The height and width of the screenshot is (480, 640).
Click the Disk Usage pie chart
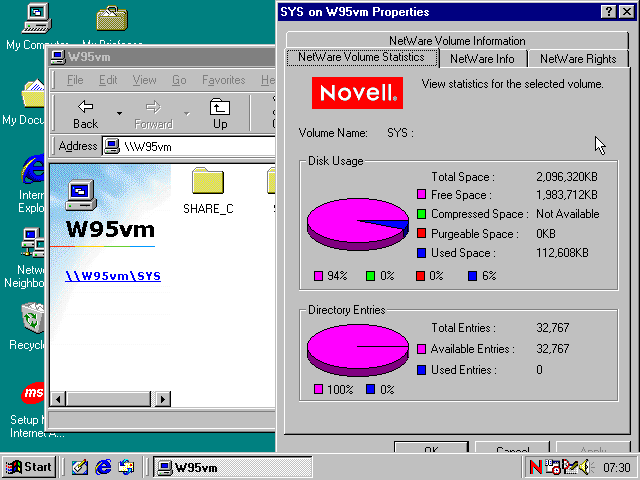coord(358,224)
